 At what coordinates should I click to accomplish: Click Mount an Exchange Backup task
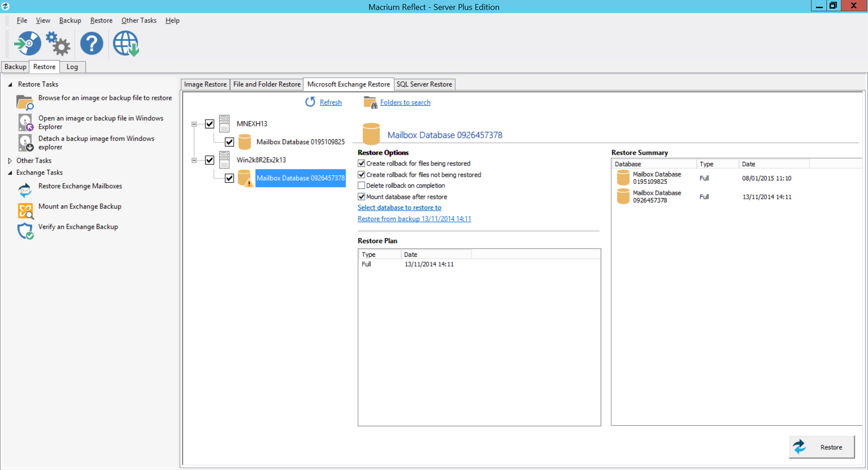click(80, 207)
